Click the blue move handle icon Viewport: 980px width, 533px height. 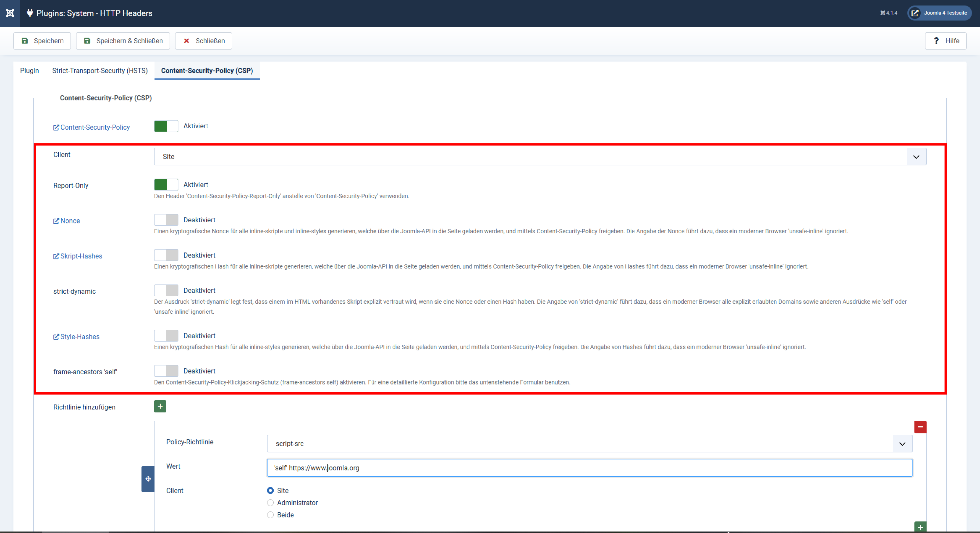(148, 479)
